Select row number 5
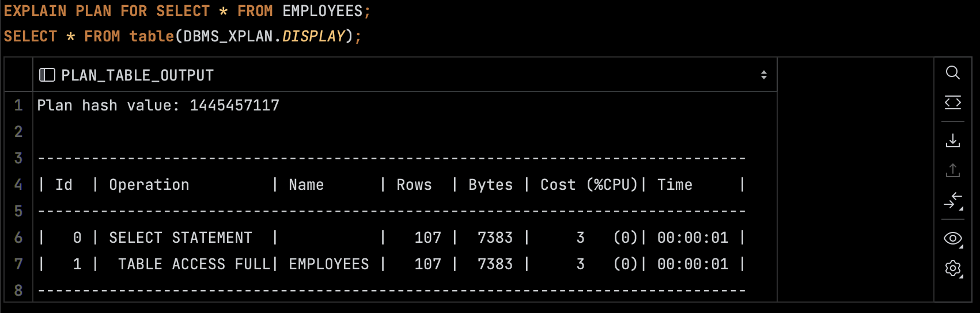980x313 pixels. (18, 211)
